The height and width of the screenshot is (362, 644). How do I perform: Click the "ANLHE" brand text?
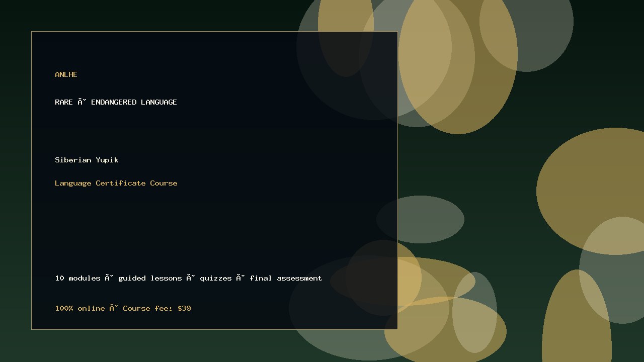tap(66, 74)
